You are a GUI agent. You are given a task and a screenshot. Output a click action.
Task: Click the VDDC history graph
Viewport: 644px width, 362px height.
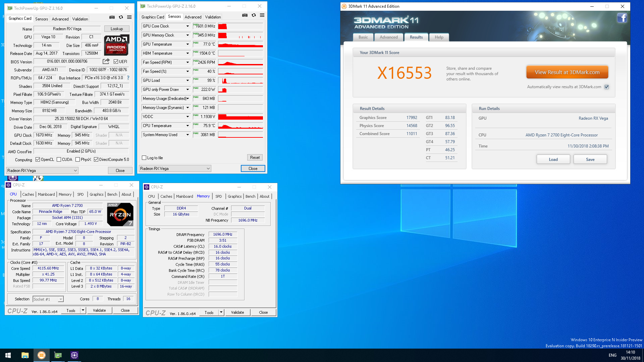pos(240,117)
